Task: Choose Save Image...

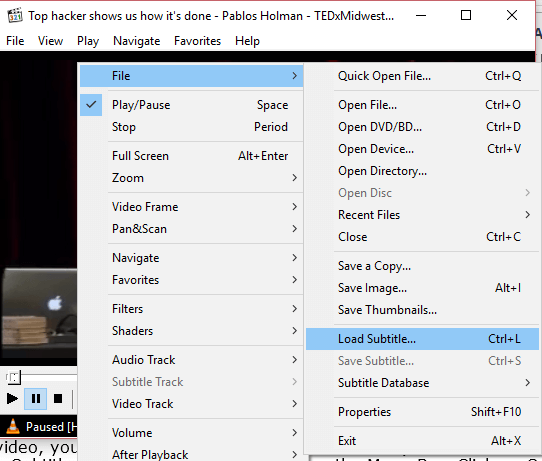Action: [422, 288]
